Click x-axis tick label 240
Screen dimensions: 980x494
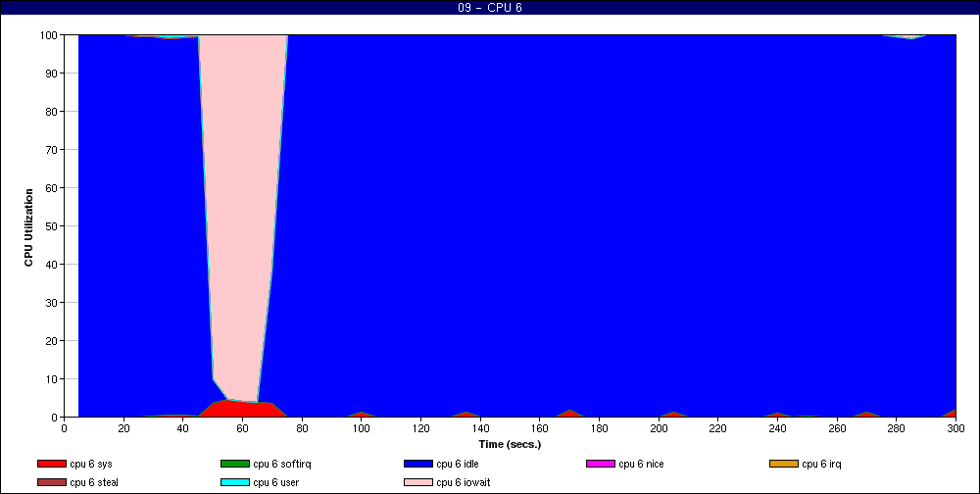pyautogui.click(x=777, y=428)
